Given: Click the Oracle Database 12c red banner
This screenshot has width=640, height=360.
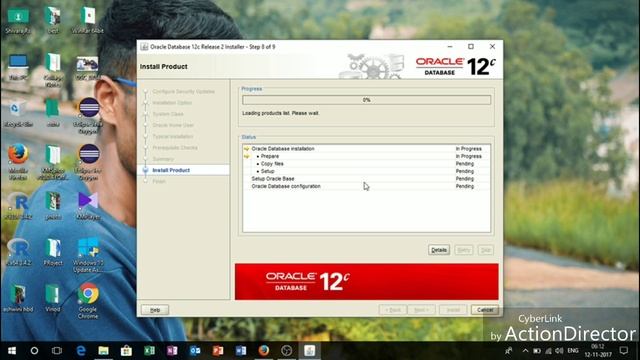Looking at the screenshot, I should 367,282.
